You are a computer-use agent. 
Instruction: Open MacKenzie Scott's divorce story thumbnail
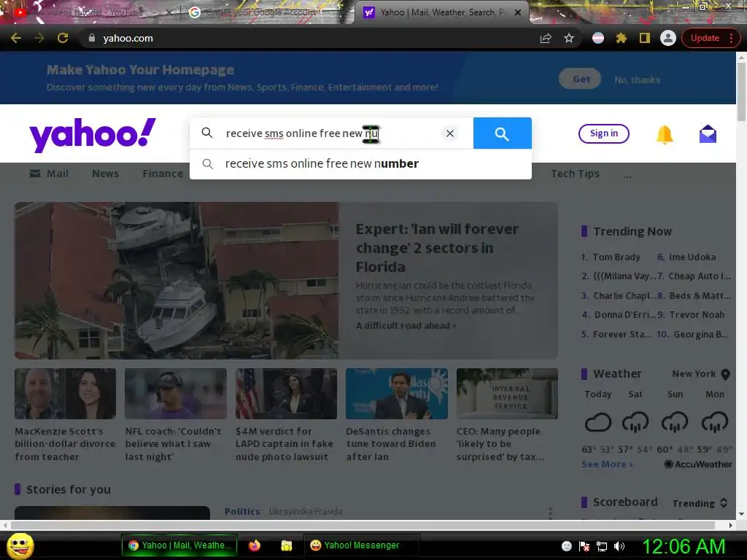tap(65, 394)
